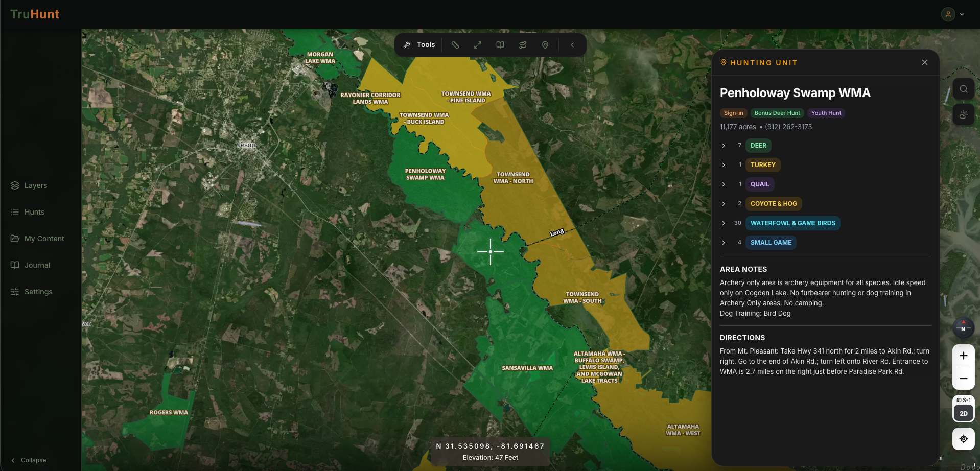Open Layers in the sidebar
980x471 pixels.
click(x=35, y=185)
